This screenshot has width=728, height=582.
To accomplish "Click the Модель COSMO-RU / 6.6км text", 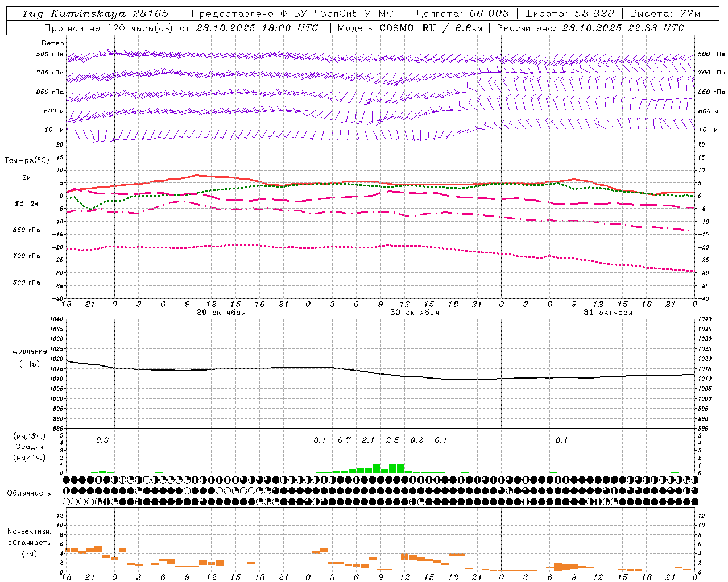I will [x=409, y=28].
